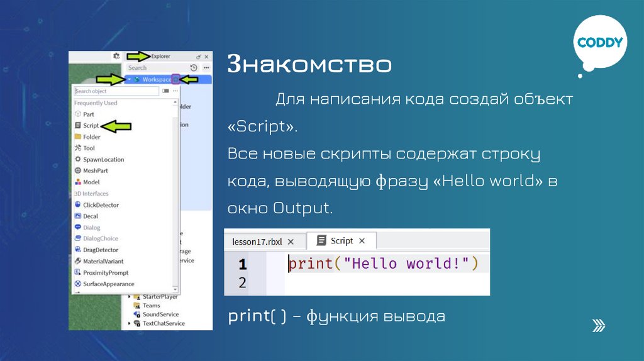644x361 pixels.
Task: Select the ClickDetector icon
Action: pos(78,204)
